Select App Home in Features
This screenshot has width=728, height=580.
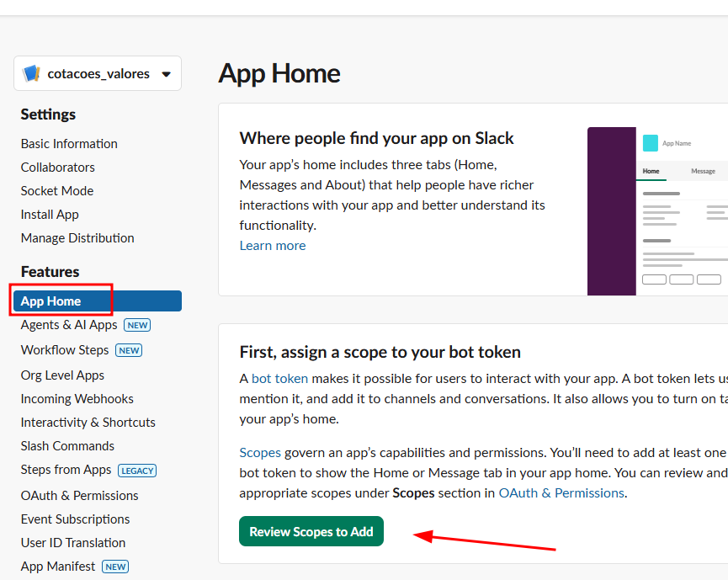[x=98, y=301]
